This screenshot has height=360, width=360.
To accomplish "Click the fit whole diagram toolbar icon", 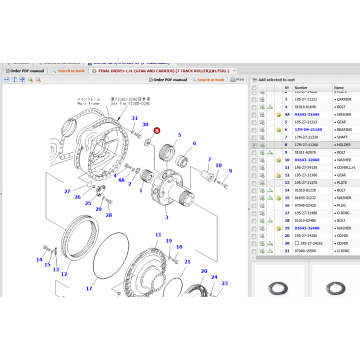I will (22, 79).
